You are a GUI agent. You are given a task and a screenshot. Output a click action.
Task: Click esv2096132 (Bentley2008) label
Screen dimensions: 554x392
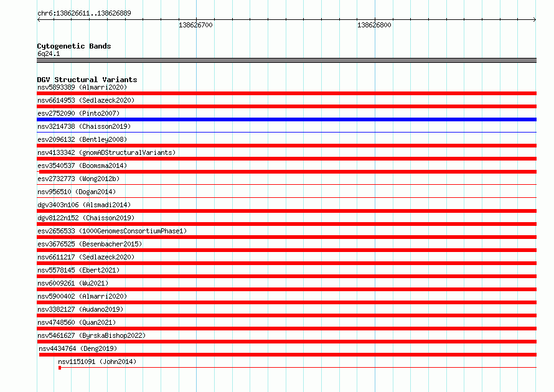click(82, 139)
